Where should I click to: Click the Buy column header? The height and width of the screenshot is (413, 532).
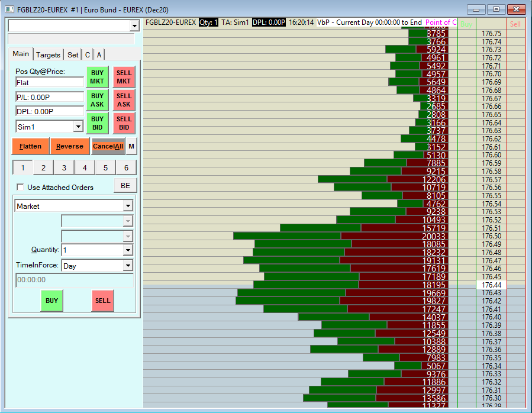(x=466, y=24)
